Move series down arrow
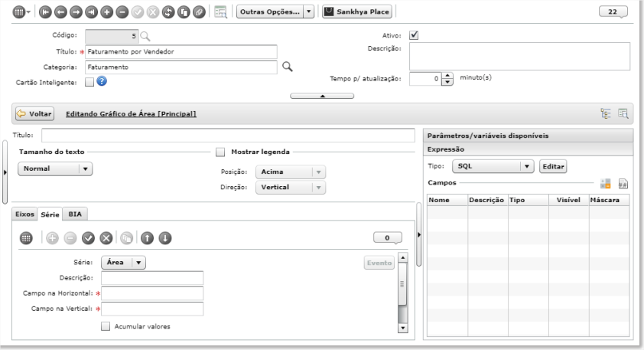 point(165,237)
